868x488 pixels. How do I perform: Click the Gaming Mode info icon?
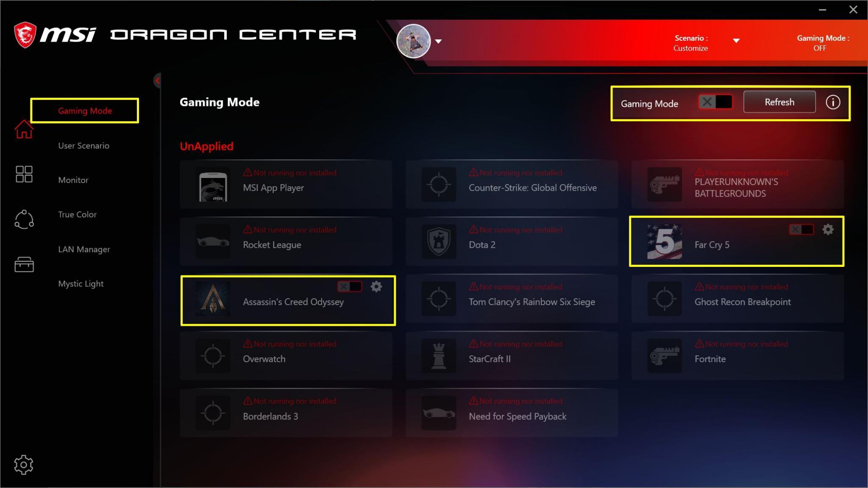click(833, 102)
